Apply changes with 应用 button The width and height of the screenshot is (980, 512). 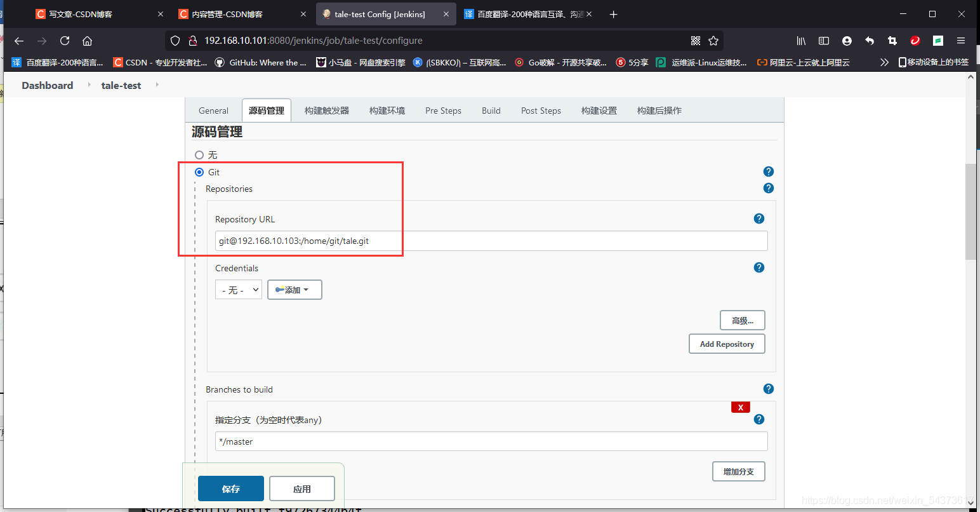(x=302, y=488)
